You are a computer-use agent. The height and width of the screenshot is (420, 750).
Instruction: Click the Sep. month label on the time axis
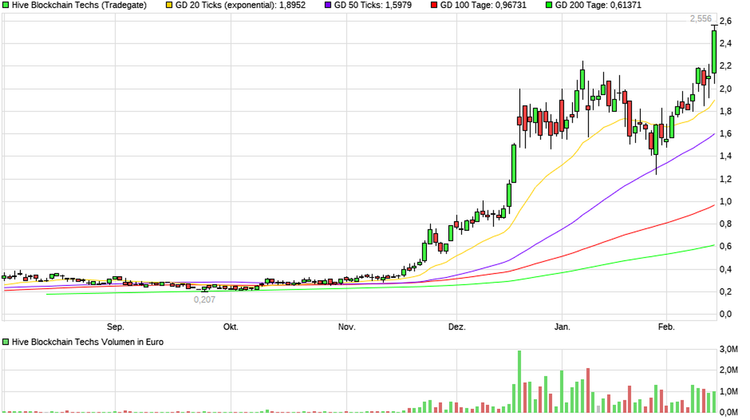click(x=115, y=326)
